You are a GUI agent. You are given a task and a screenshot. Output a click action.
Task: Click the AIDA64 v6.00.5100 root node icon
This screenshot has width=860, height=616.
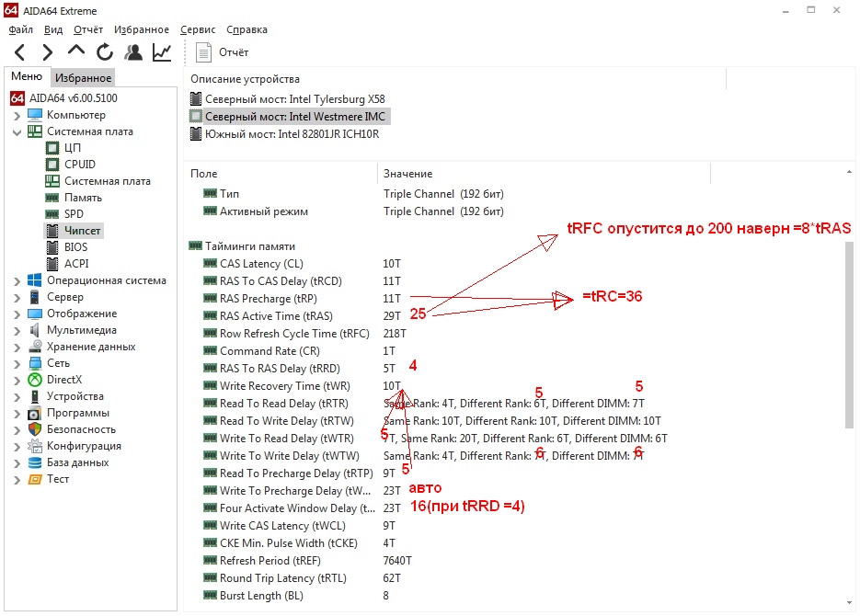[17, 98]
